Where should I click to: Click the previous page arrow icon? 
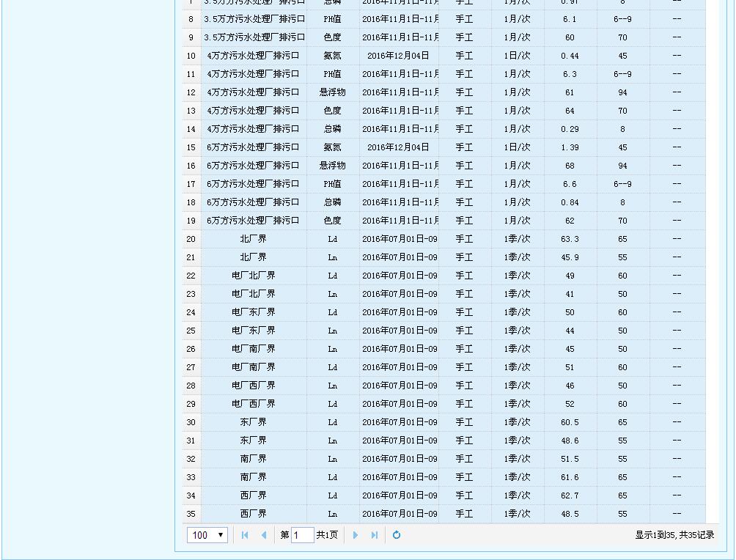tap(263, 535)
